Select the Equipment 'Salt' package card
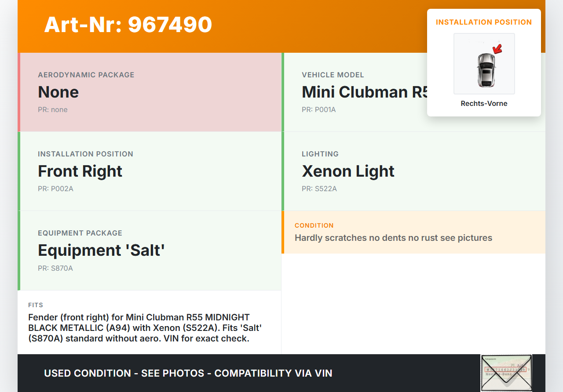 150,250
